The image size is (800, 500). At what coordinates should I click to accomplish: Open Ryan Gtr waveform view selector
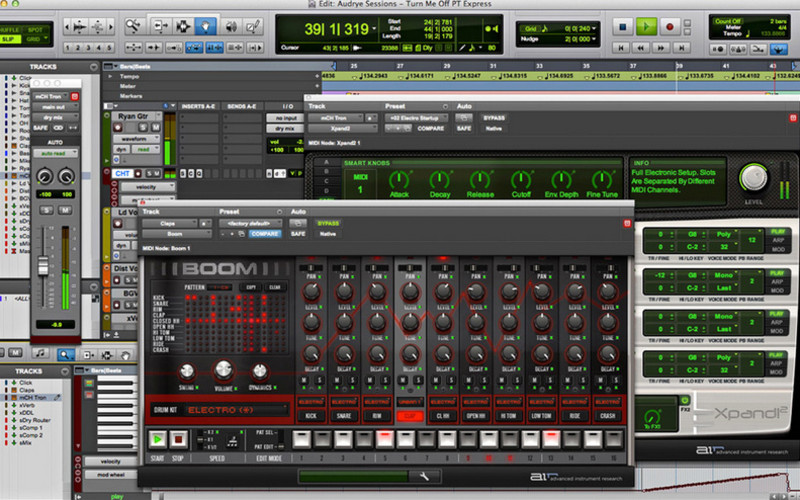136,139
